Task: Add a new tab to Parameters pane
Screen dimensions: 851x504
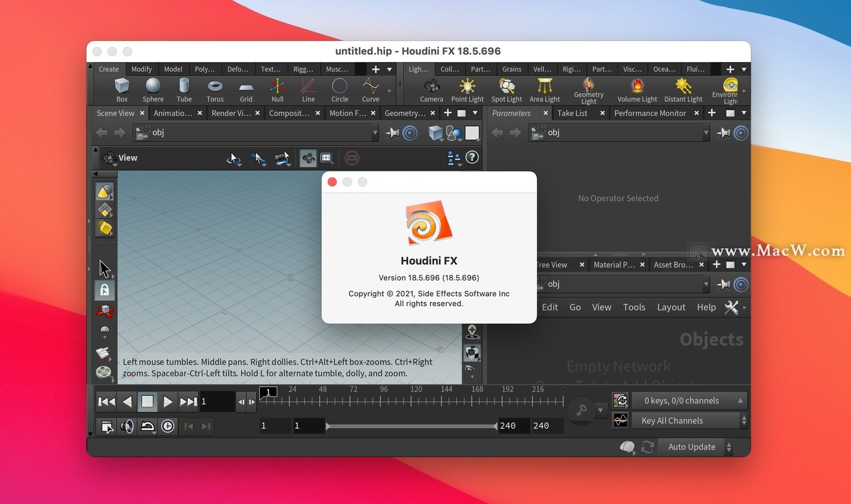Action: pos(712,113)
